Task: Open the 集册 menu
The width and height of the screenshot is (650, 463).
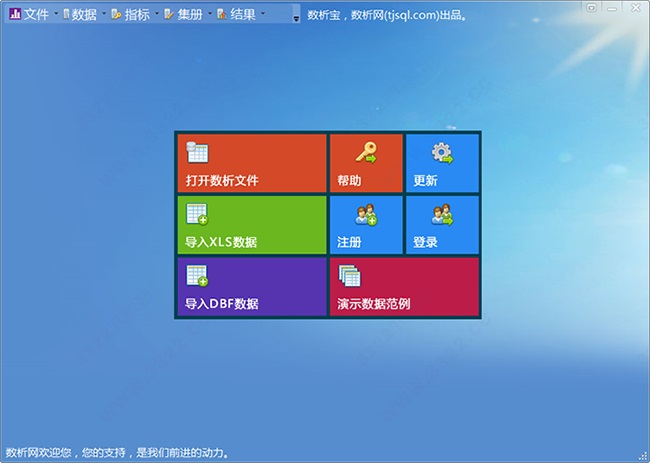Action: click(190, 15)
